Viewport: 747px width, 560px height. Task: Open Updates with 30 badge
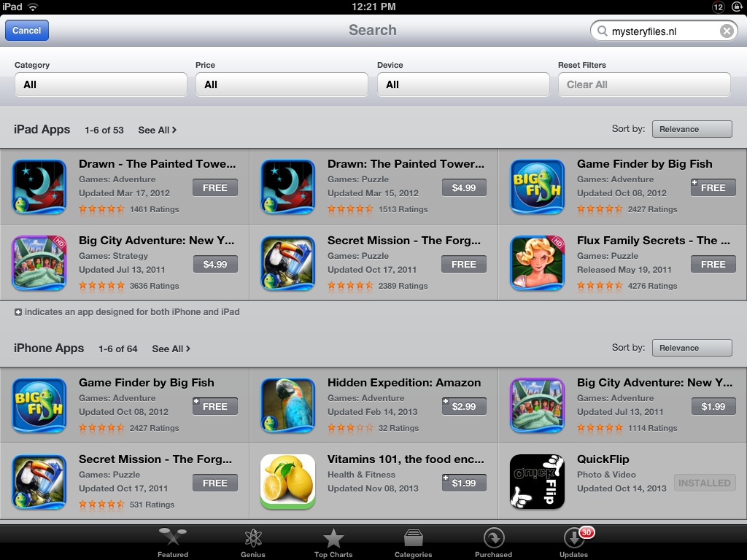[574, 542]
